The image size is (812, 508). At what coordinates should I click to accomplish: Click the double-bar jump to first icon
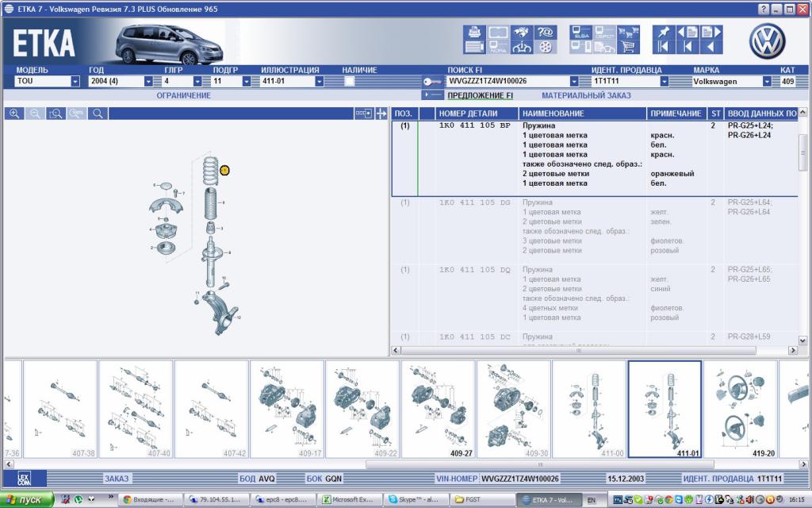tap(664, 47)
